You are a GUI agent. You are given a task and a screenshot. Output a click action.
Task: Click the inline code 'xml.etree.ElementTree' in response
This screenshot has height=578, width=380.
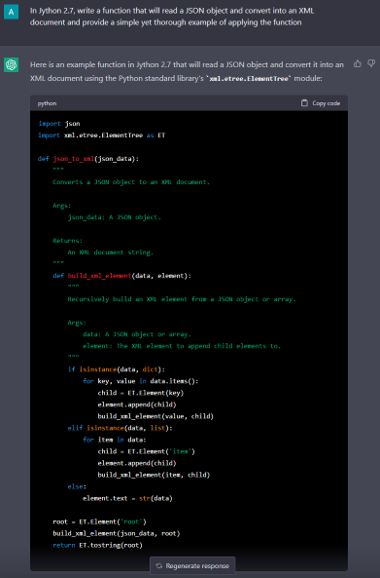(x=249, y=79)
